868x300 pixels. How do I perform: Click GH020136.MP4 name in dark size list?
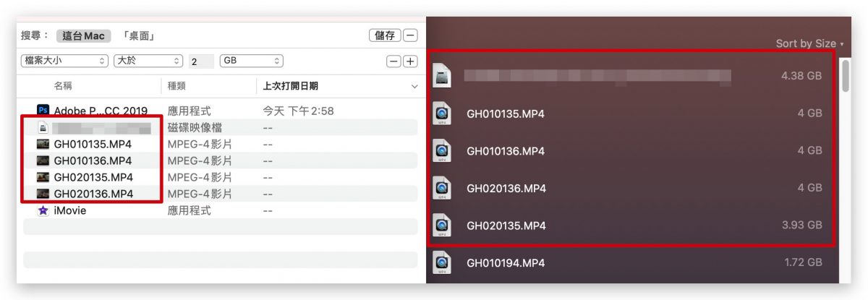click(506, 188)
